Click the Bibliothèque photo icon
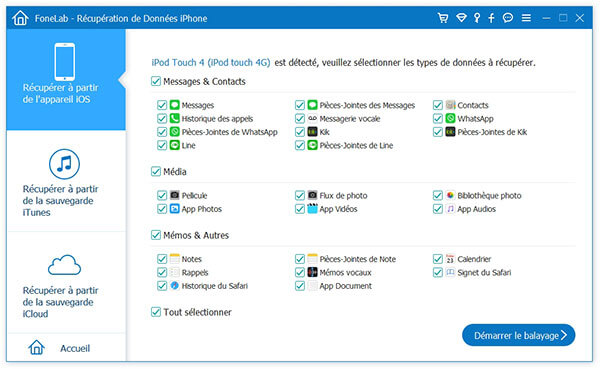 point(450,195)
